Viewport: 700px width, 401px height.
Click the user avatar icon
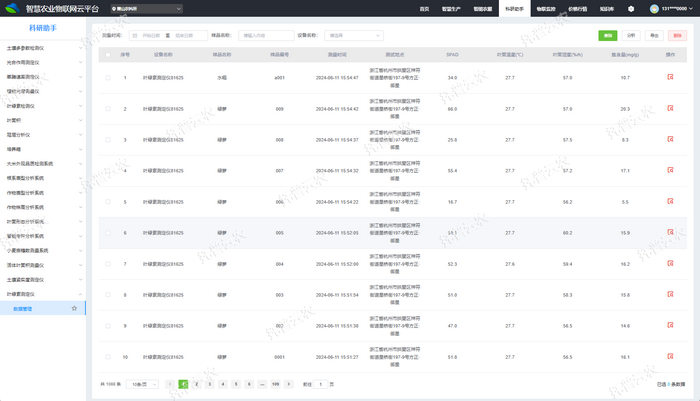pyautogui.click(x=654, y=9)
